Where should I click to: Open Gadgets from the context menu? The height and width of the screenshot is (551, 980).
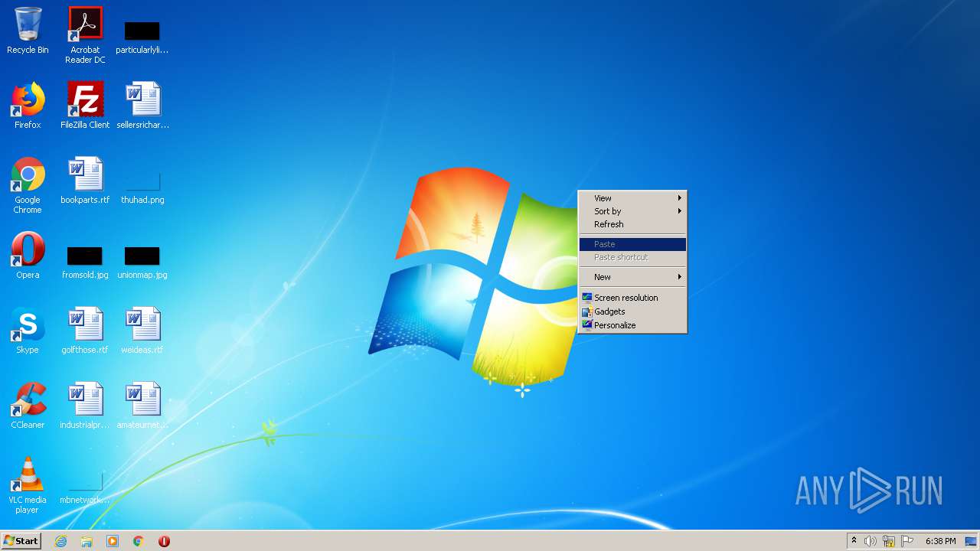tap(632, 311)
